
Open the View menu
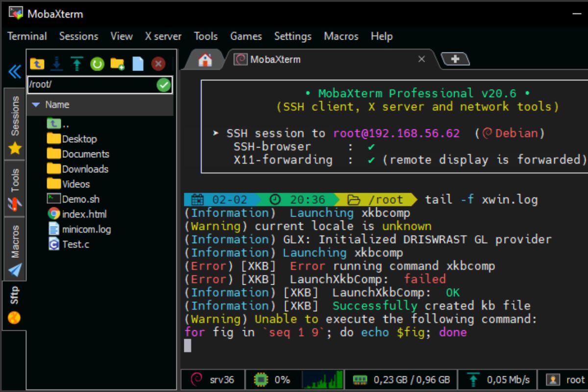click(x=122, y=36)
